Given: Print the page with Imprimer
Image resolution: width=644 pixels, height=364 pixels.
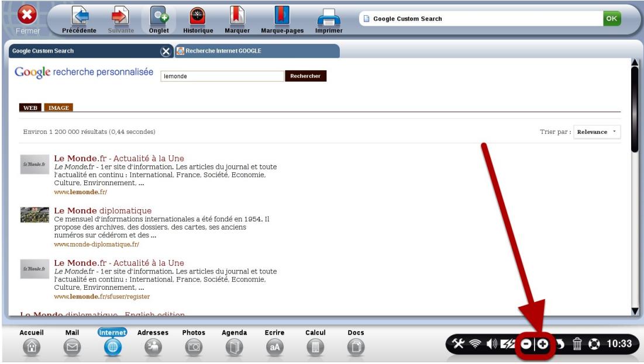Looking at the screenshot, I should (x=329, y=17).
